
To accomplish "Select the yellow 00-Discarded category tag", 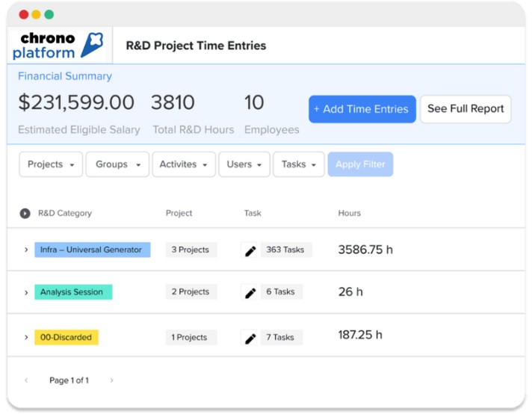I will (x=66, y=338).
